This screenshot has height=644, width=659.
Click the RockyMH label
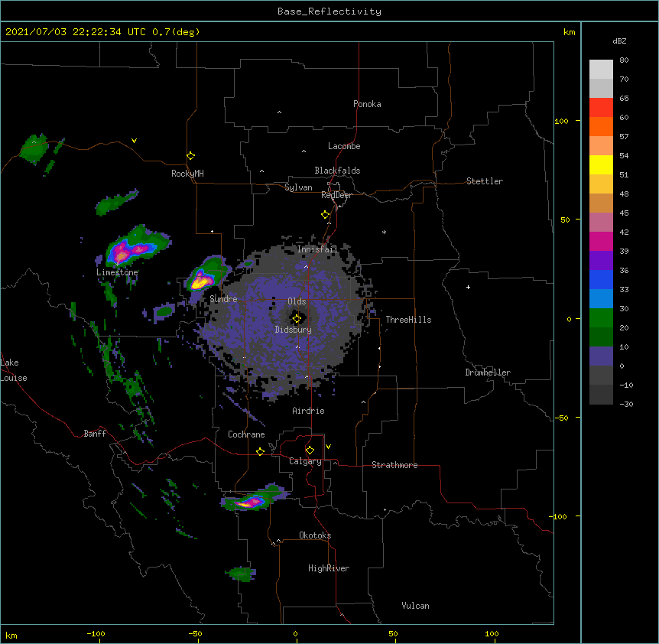click(187, 174)
